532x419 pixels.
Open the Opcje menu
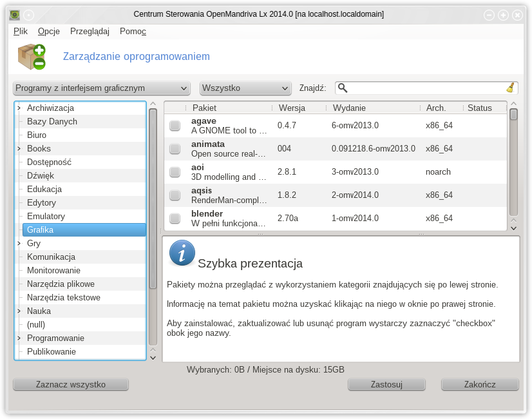tap(49, 31)
